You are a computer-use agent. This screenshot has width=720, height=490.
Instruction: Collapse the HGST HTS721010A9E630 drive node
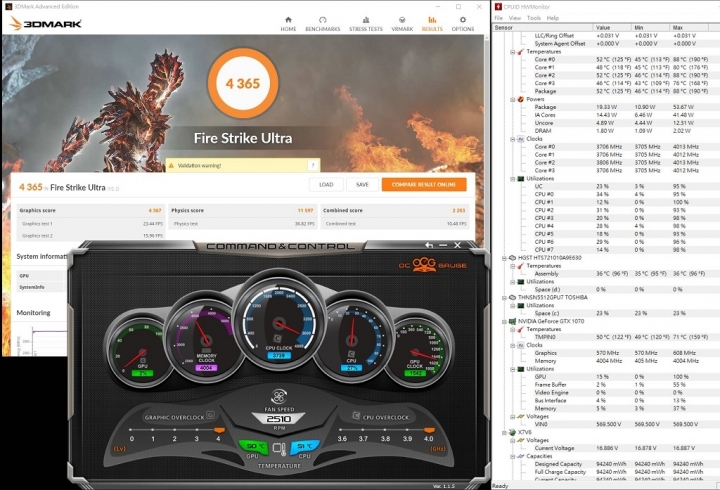tap(504, 258)
